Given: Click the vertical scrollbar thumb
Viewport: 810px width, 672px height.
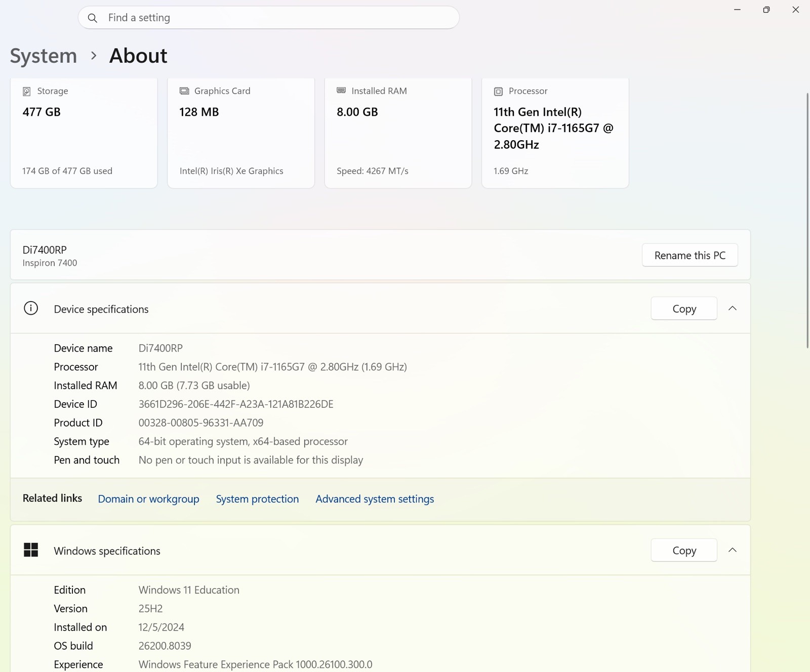Looking at the screenshot, I should pyautogui.click(x=807, y=221).
